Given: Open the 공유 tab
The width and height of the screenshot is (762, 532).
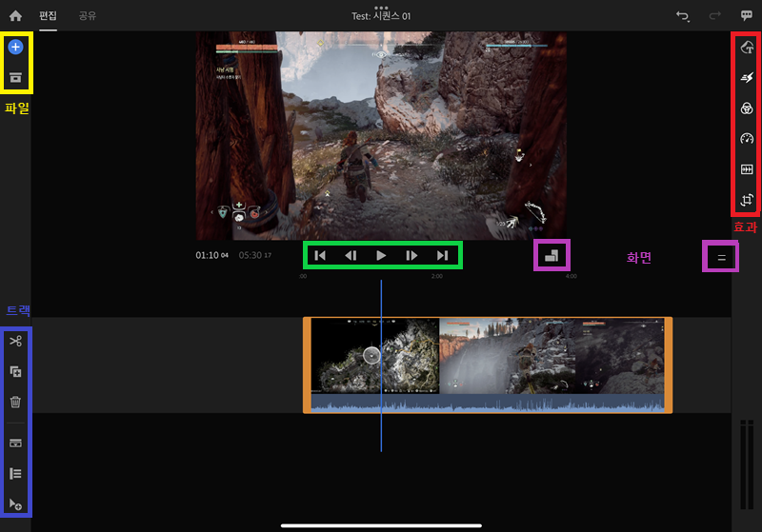Looking at the screenshot, I should pos(88,16).
